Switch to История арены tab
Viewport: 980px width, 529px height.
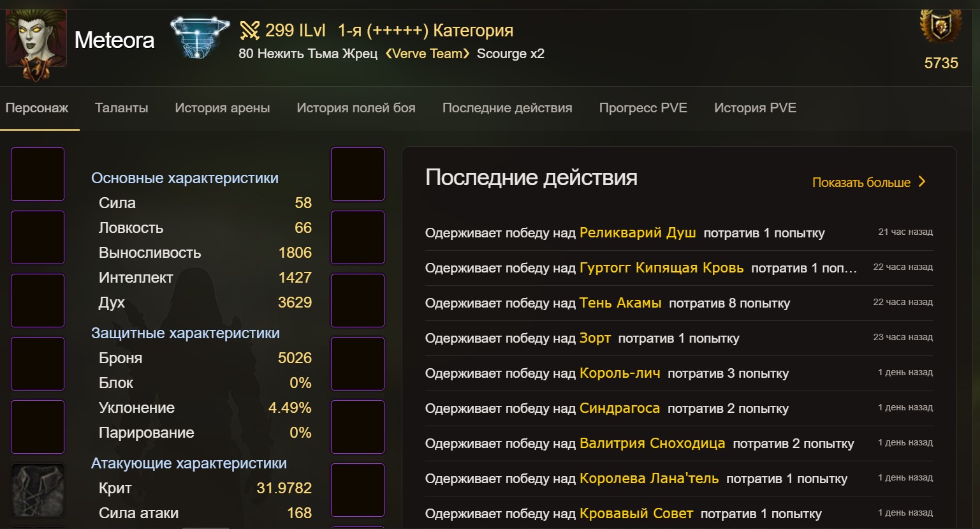click(x=222, y=108)
